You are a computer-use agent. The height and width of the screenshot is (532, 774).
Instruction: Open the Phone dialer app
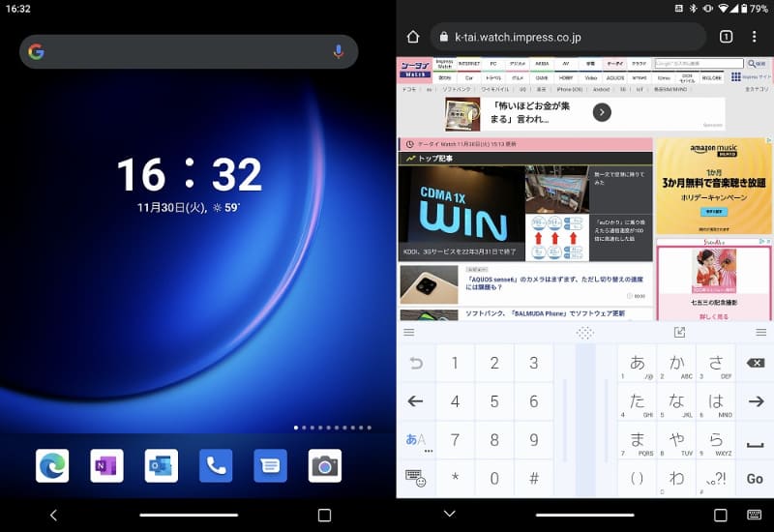point(216,465)
